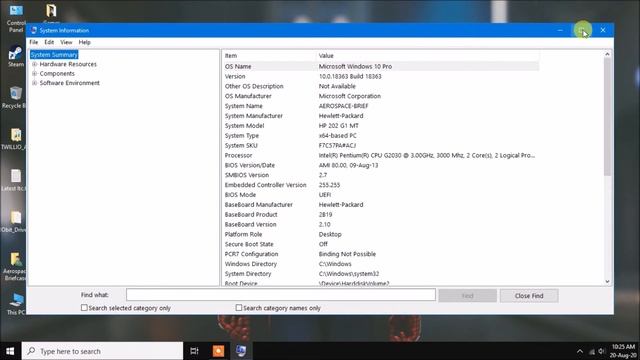Open the Recycle Bin desktop icon
The image size is (640, 360).
pos(15,97)
